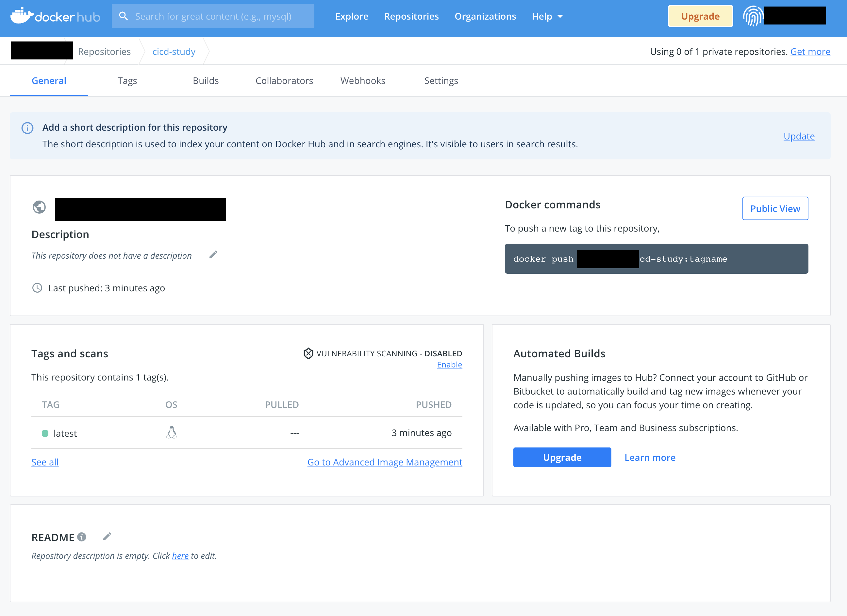The height and width of the screenshot is (616, 847).
Task: Open Explore in the top navigation
Action: point(352,16)
